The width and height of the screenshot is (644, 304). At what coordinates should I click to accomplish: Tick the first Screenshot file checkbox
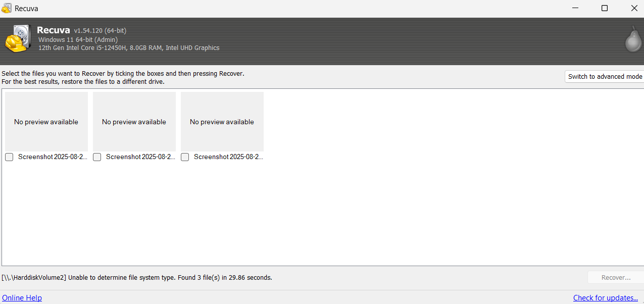[9, 157]
